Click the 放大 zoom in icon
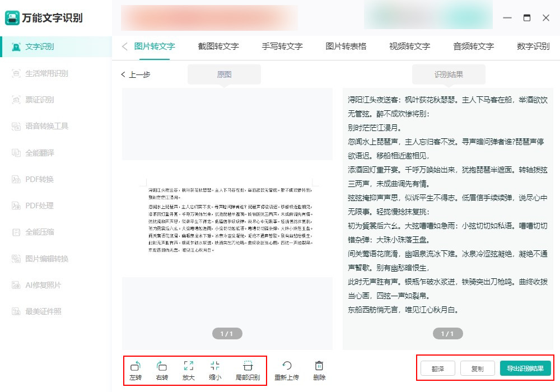Image resolution: width=560 pixels, height=392 pixels. click(189, 369)
